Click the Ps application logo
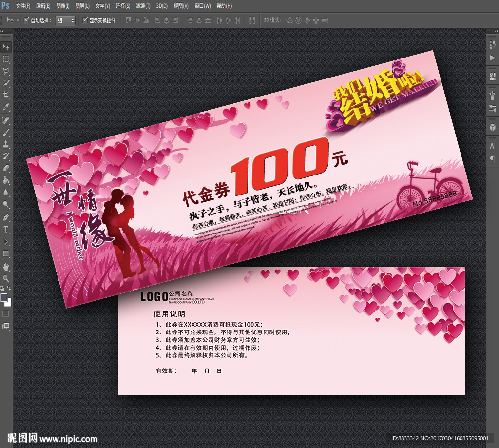Image resolution: width=499 pixels, height=448 pixels. (5, 5)
